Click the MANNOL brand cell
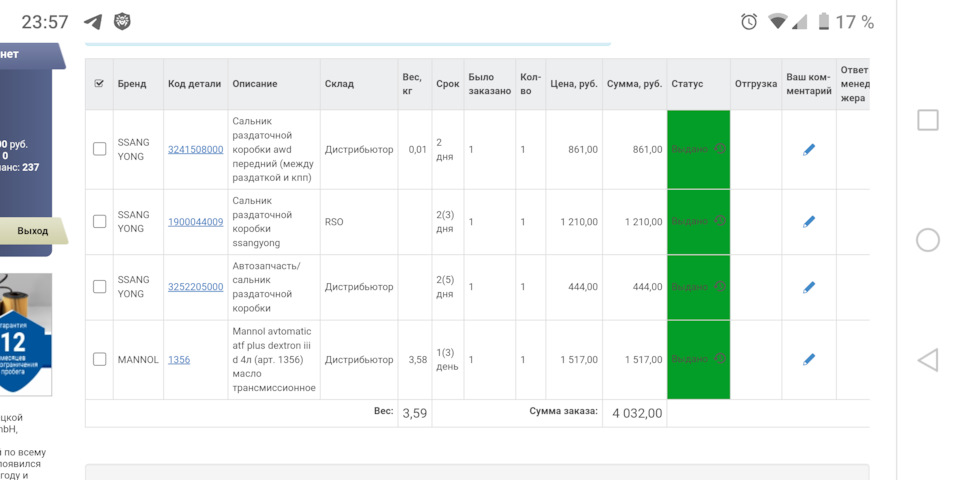960x480 pixels. [x=138, y=359]
